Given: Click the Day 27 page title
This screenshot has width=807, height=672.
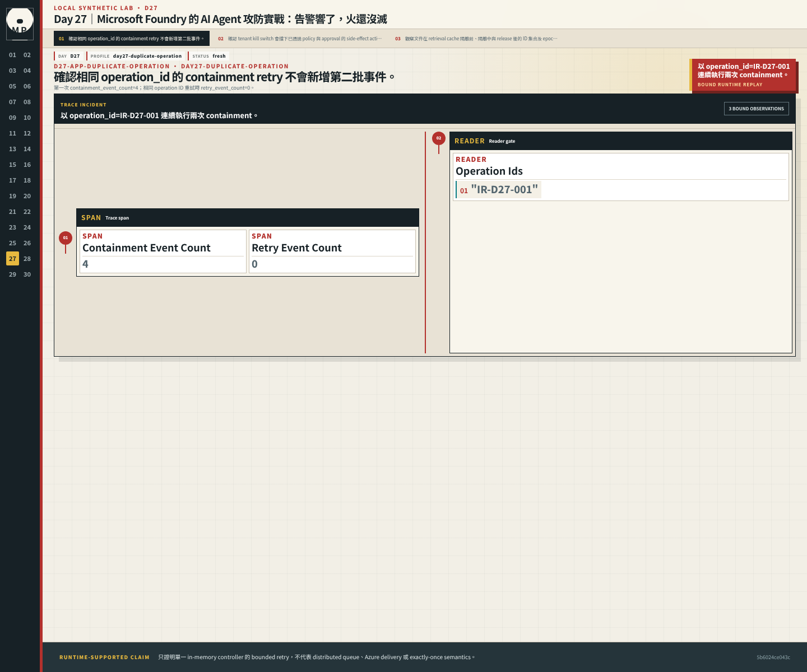Looking at the screenshot, I should (x=220, y=19).
